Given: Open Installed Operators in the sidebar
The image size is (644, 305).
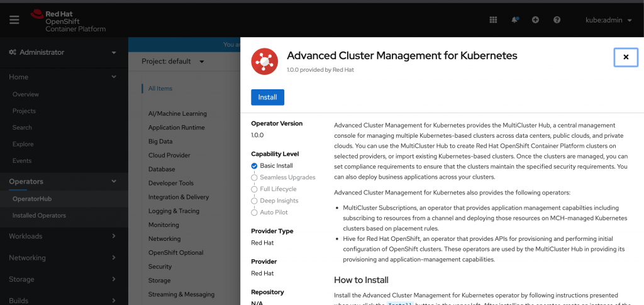Looking at the screenshot, I should pos(39,215).
